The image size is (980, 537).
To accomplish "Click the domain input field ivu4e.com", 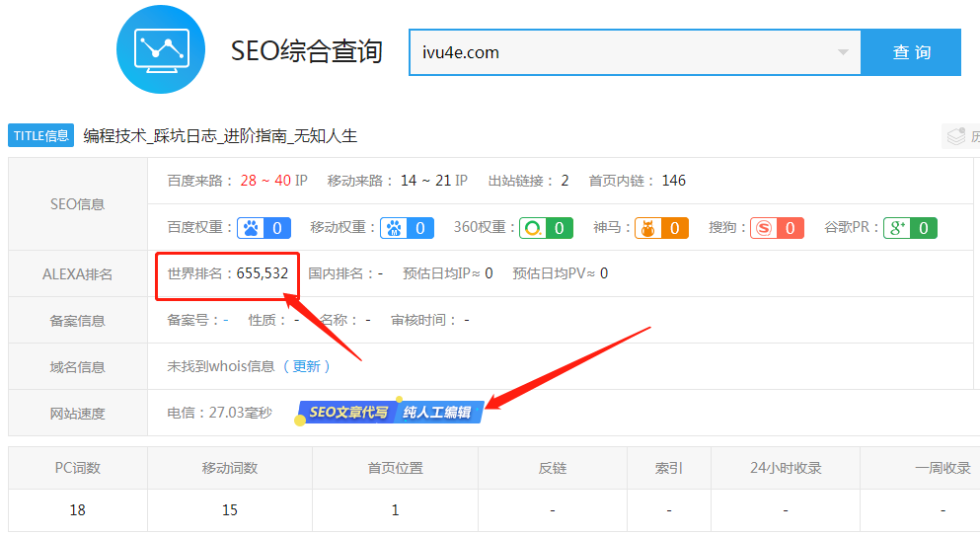I will pos(622,52).
